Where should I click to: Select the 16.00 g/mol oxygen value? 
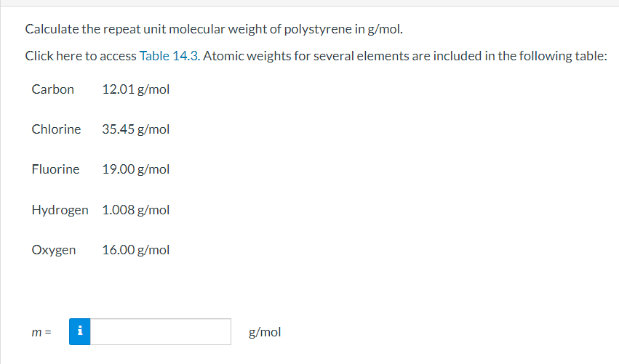136,250
